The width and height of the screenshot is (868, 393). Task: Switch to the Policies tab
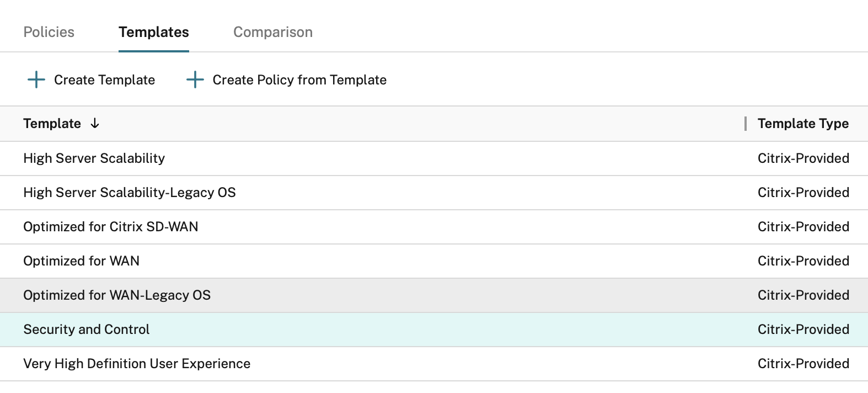(x=49, y=32)
